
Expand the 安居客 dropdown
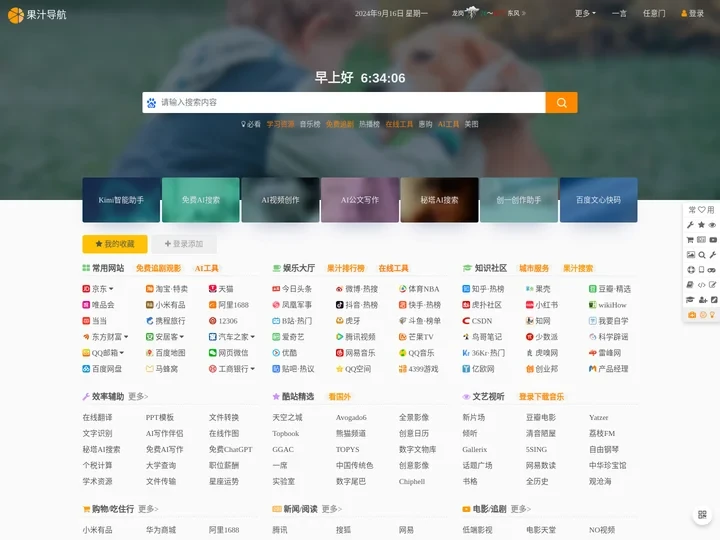click(x=182, y=337)
